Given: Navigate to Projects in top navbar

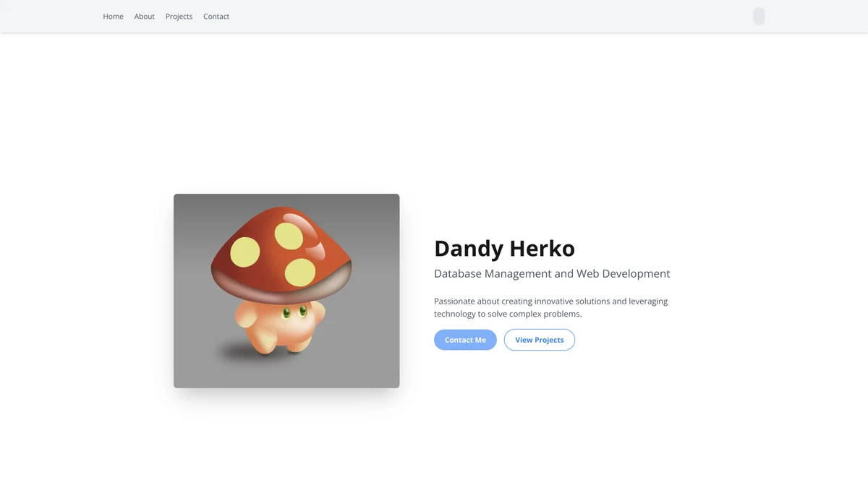Looking at the screenshot, I should [x=179, y=17].
